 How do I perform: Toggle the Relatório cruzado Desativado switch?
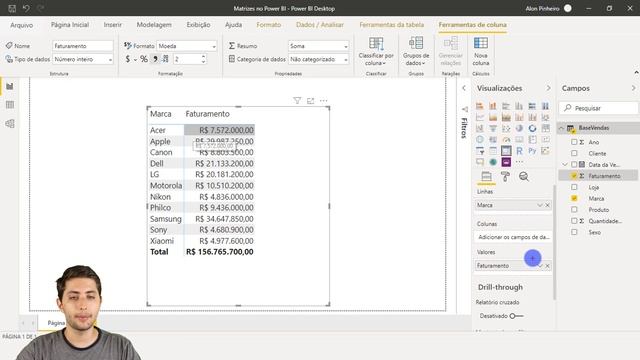(516, 316)
